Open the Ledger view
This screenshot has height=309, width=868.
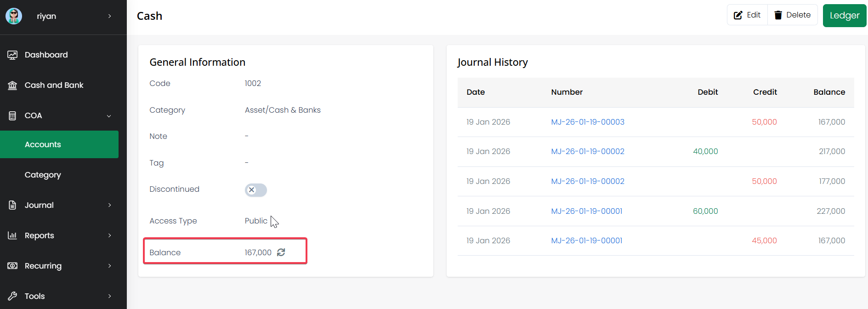coord(844,16)
